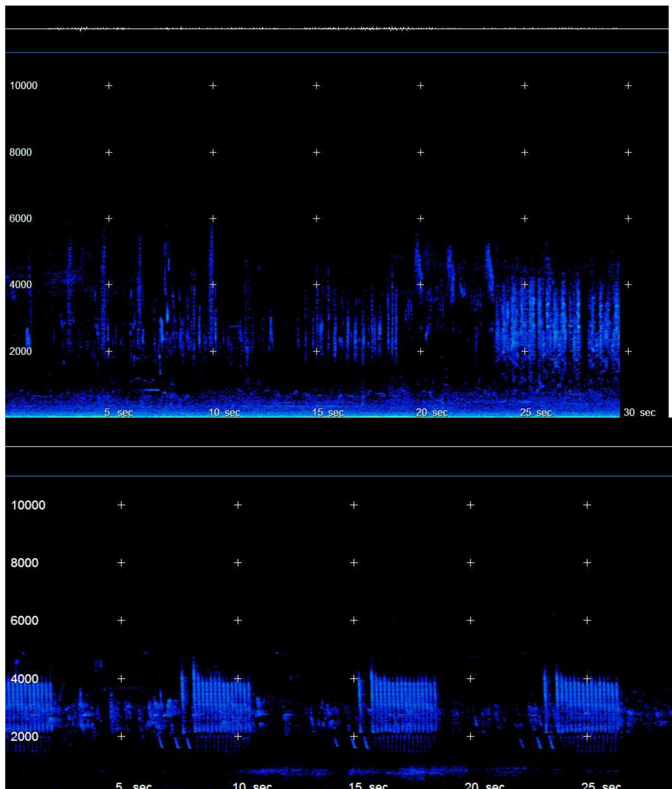
Task: Select the 2000 label in lower spectrogram
Action: [x=24, y=737]
